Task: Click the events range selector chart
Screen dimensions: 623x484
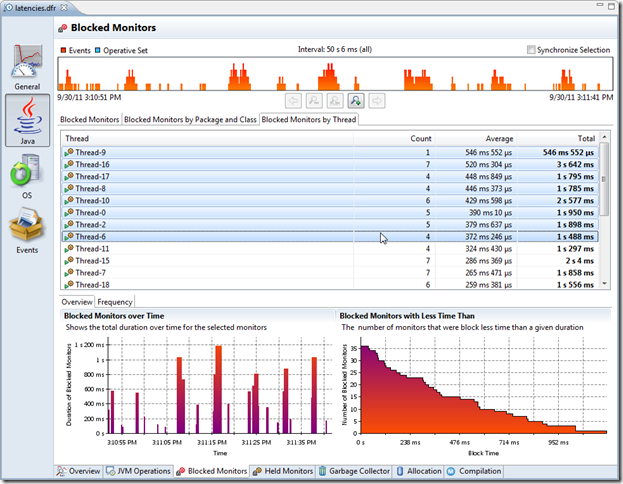Action: [x=335, y=74]
